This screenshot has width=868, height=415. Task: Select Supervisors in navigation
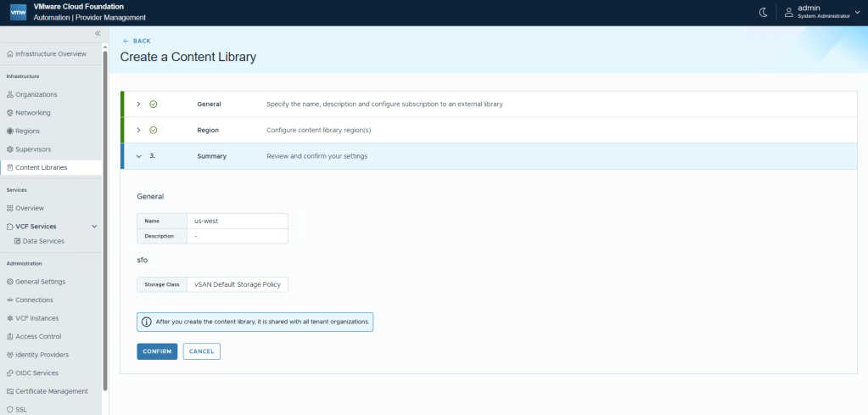pos(33,149)
